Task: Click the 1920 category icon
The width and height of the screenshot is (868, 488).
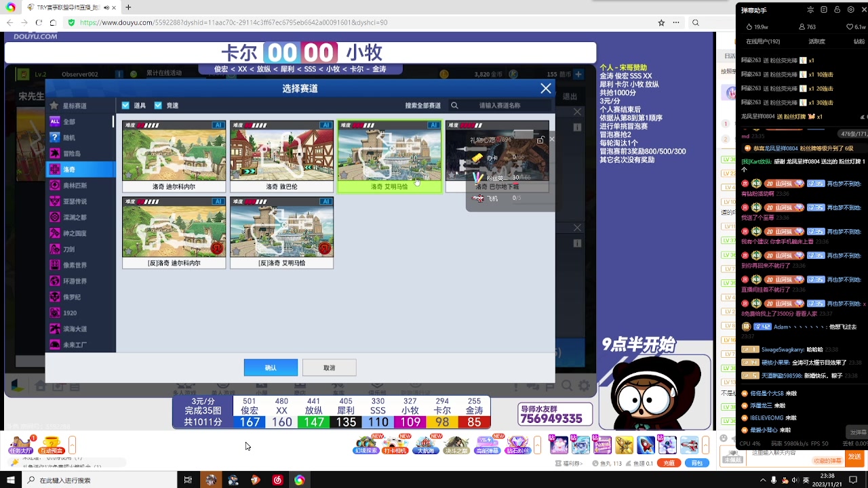Action: coord(55,313)
